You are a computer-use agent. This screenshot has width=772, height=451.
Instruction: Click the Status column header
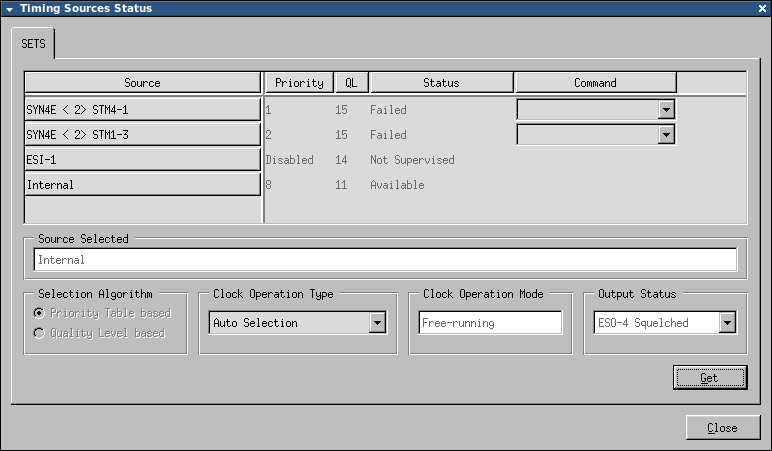(441, 83)
